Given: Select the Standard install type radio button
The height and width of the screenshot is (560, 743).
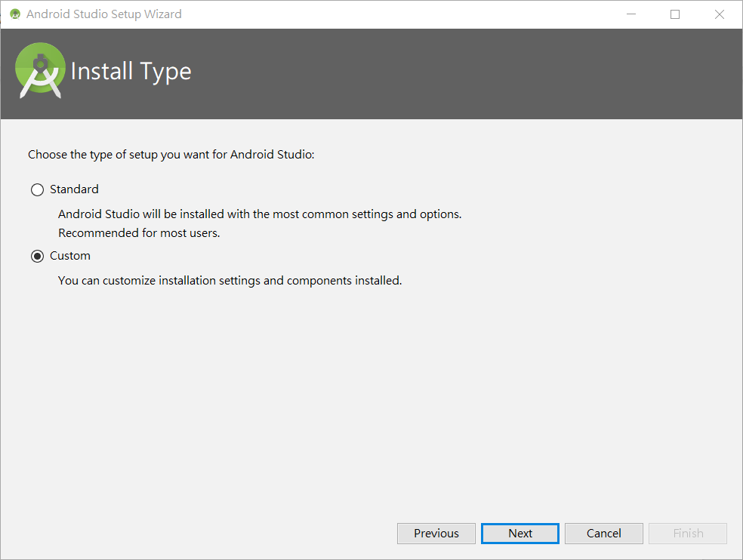Looking at the screenshot, I should [38, 189].
